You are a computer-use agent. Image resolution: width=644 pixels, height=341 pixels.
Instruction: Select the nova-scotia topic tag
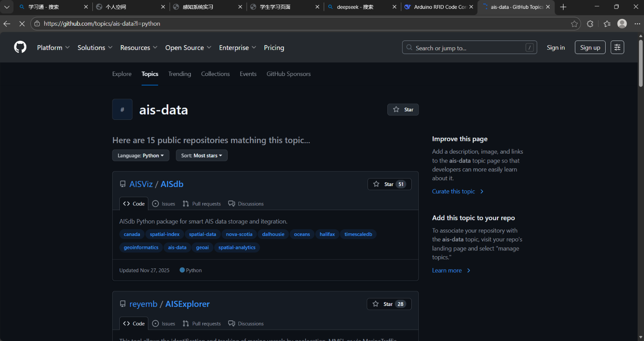coord(239,234)
